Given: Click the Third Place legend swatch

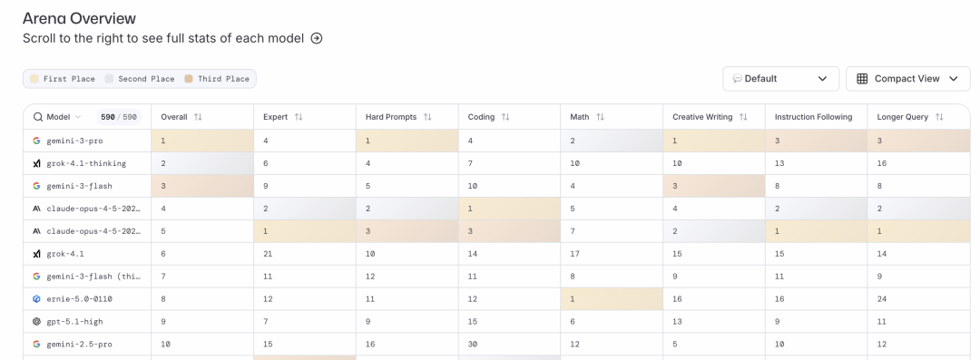Looking at the screenshot, I should click(189, 79).
